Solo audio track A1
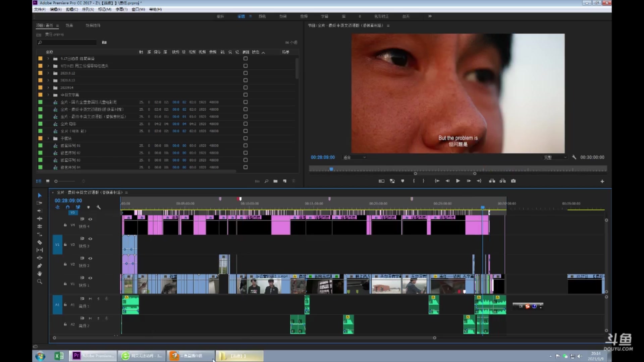The image size is (644, 362). 98,298
